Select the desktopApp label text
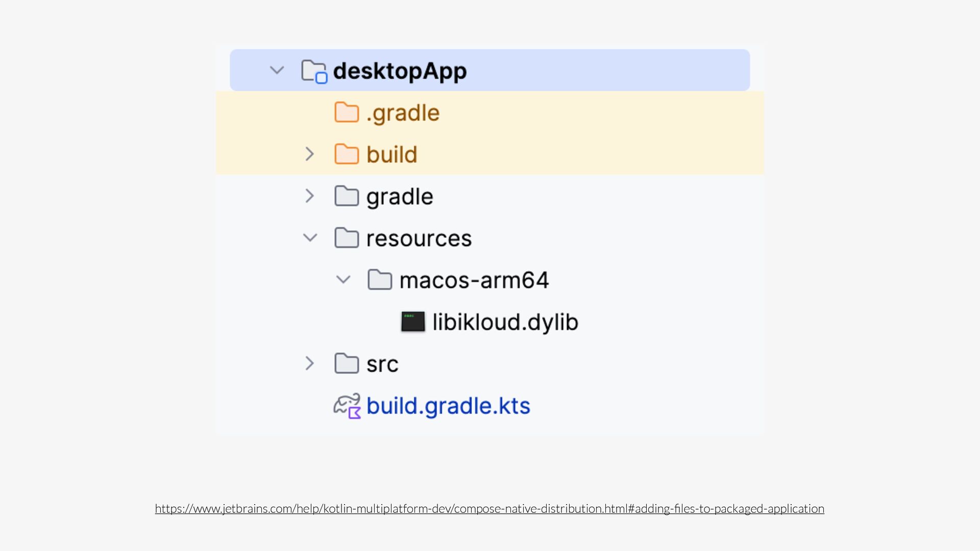Viewport: 980px width, 551px height. click(x=400, y=71)
